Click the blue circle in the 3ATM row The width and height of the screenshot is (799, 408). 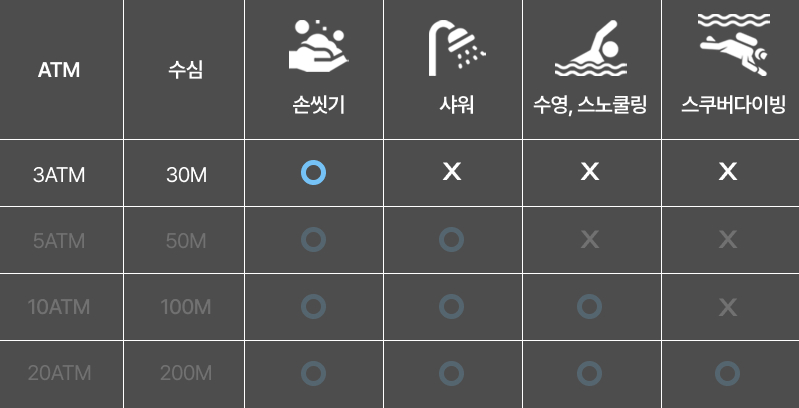tap(314, 173)
